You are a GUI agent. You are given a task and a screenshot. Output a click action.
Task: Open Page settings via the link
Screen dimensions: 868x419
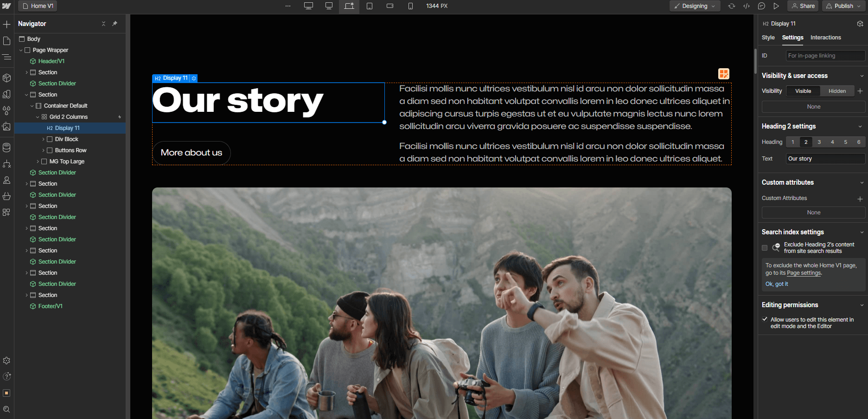coord(804,273)
